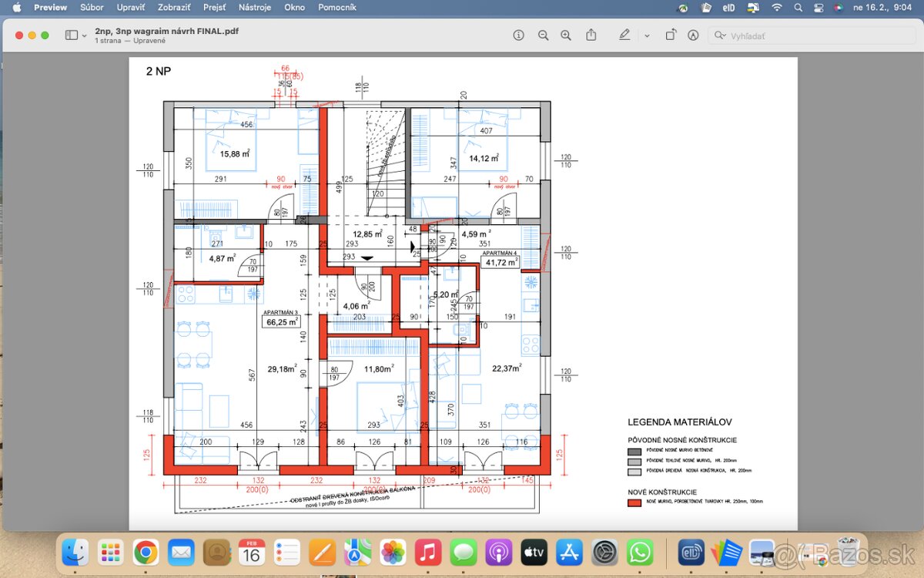Launch Google Chrome from the Dock
Image resolution: width=924 pixels, height=578 pixels.
click(x=146, y=553)
